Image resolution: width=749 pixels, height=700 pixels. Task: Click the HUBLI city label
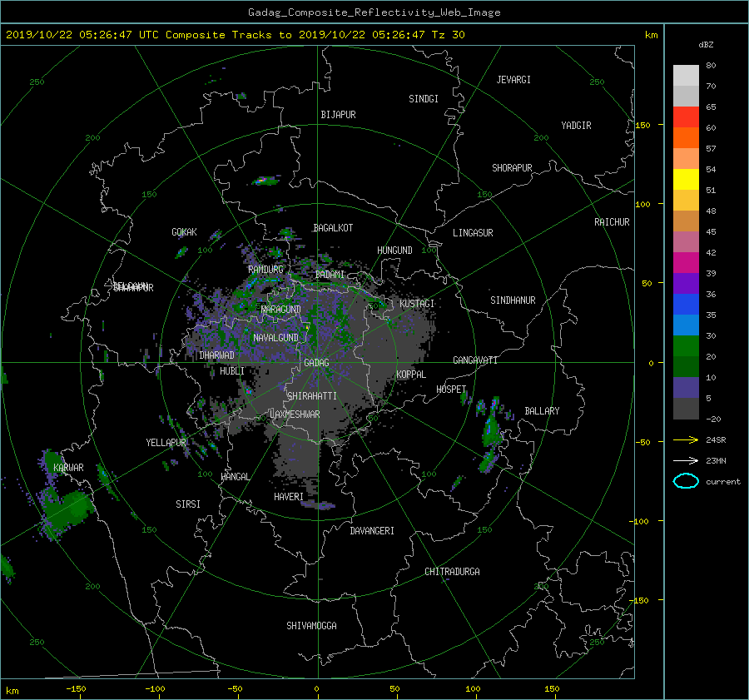point(231,370)
